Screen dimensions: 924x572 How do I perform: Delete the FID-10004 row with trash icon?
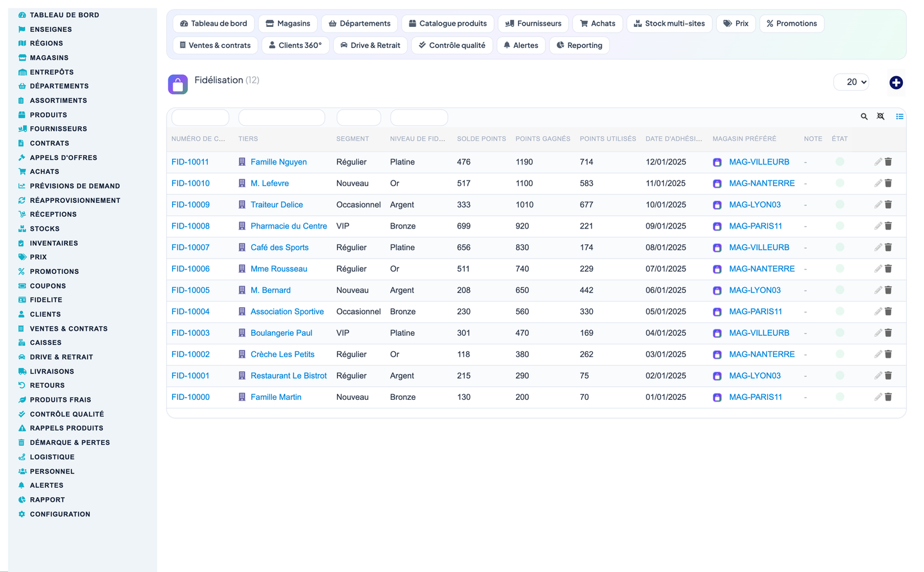[888, 312]
